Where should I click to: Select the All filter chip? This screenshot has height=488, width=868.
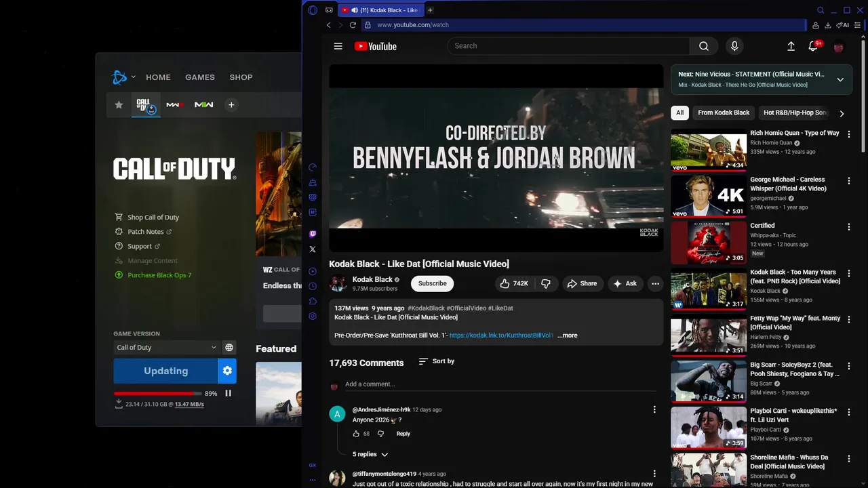[679, 113]
